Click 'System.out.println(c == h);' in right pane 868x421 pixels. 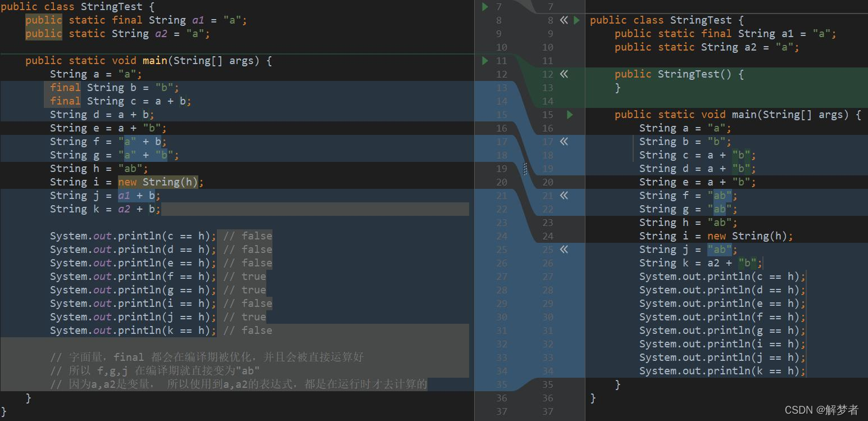722,277
